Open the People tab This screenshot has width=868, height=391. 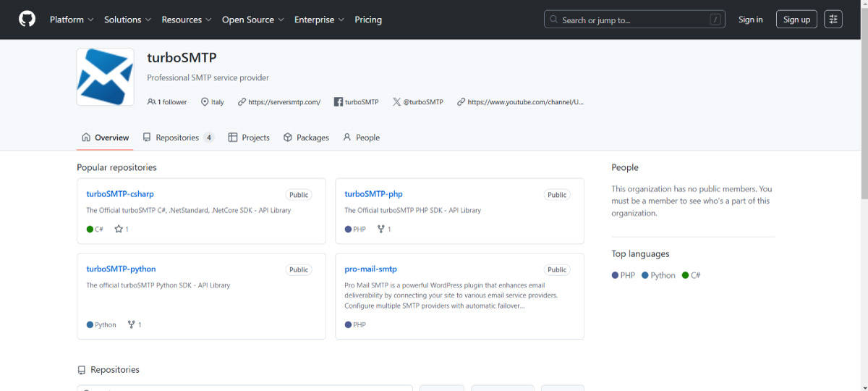361,138
